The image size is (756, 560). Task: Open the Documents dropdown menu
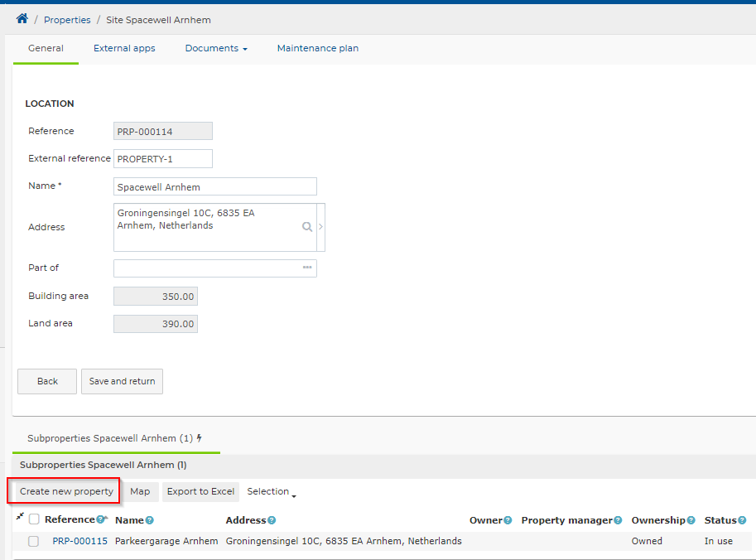216,48
